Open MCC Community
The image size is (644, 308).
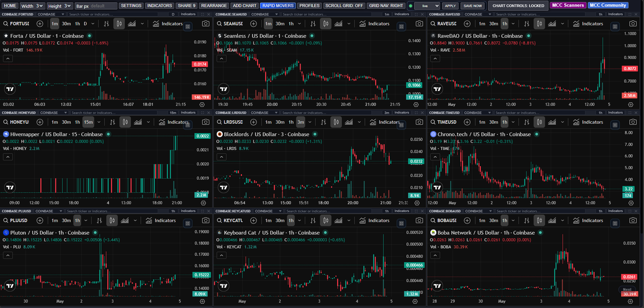coord(607,5)
